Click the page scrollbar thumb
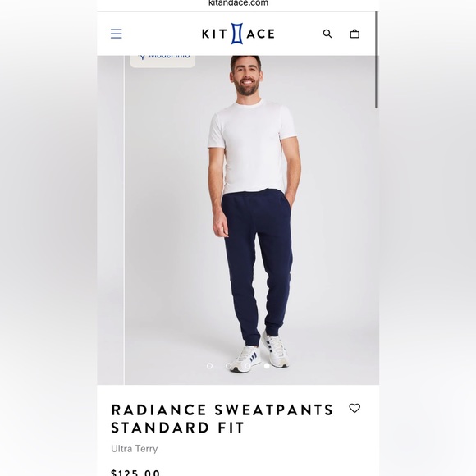476x476 pixels. (376, 60)
